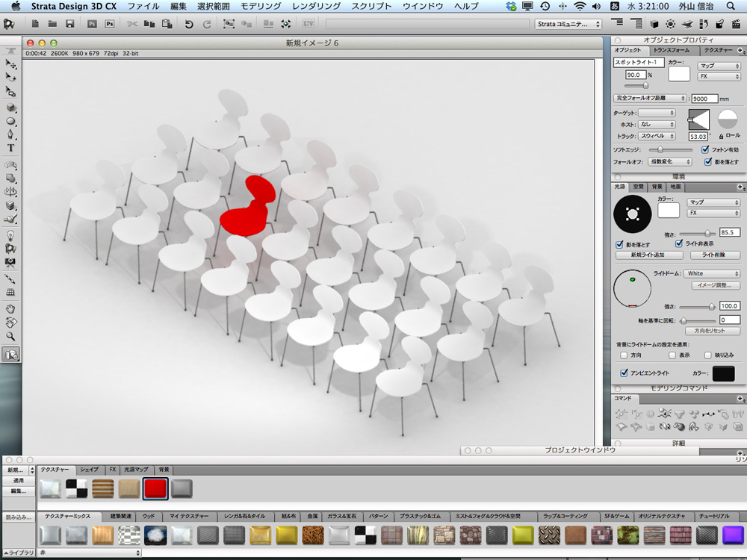Open ターゲット dropdown
This screenshot has width=747, height=560.
[657, 113]
